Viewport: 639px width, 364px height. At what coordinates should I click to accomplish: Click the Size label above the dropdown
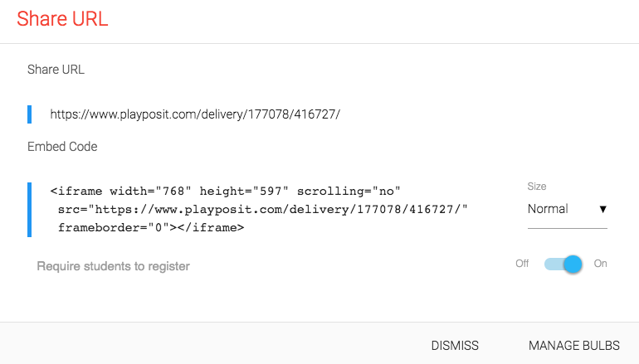(x=537, y=187)
